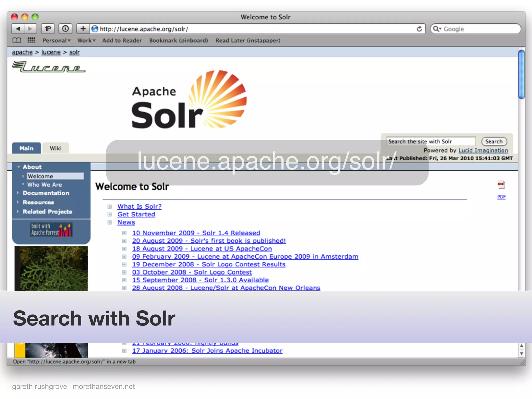The height and width of the screenshot is (399, 532).
Task: Click Add to Reader bookmark
Action: pyautogui.click(x=122, y=41)
